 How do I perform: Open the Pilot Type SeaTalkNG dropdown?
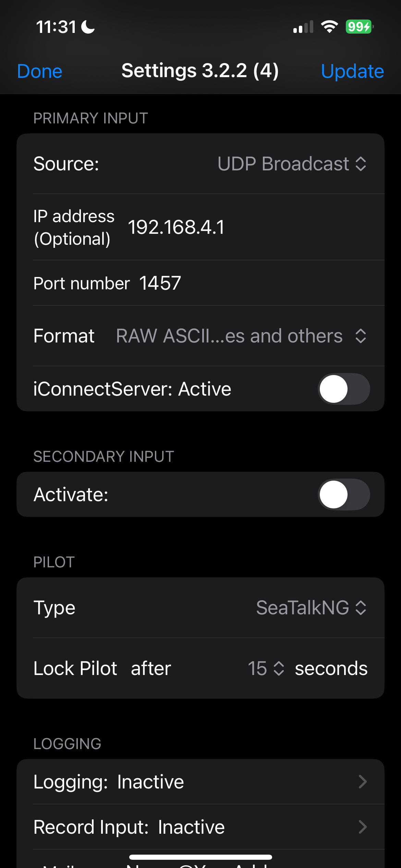[311, 608]
